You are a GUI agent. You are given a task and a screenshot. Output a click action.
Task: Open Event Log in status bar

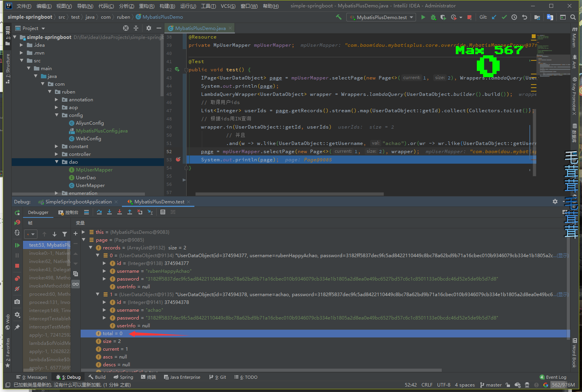(x=553, y=377)
